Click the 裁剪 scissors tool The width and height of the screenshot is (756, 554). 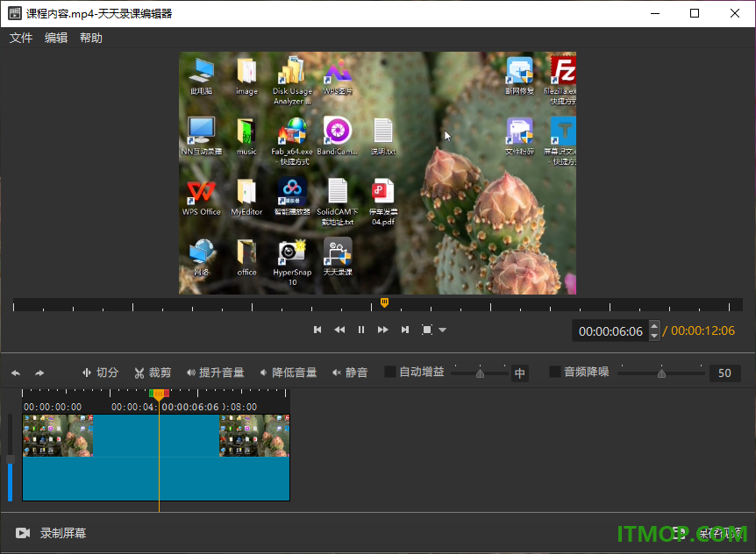(153, 373)
